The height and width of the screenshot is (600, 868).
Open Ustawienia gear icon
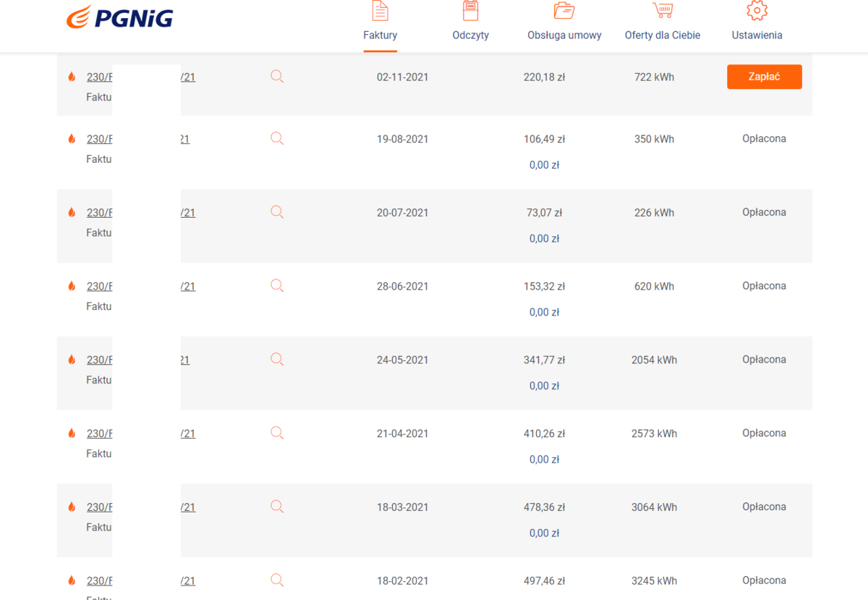pyautogui.click(x=757, y=11)
